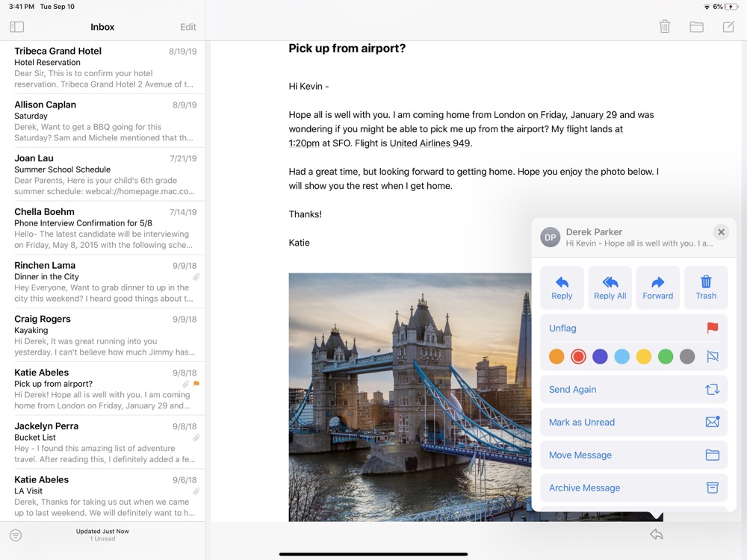Image resolution: width=747 pixels, height=560 pixels.
Task: Tap the attachment paperclip on Rinchen Lama's email
Action: pyautogui.click(x=196, y=277)
